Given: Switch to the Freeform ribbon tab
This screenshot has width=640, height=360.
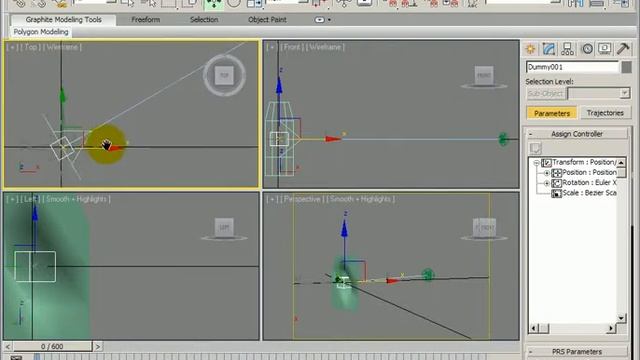Looking at the screenshot, I should [146, 20].
